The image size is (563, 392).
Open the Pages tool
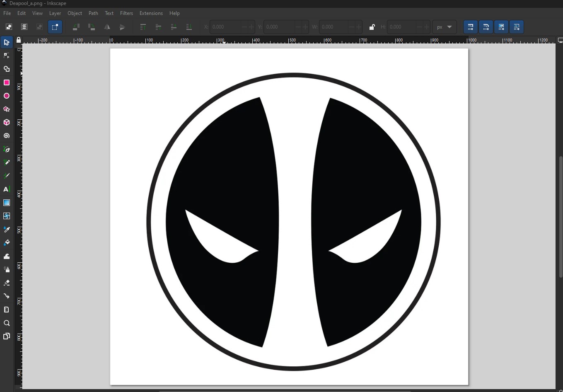pyautogui.click(x=7, y=336)
